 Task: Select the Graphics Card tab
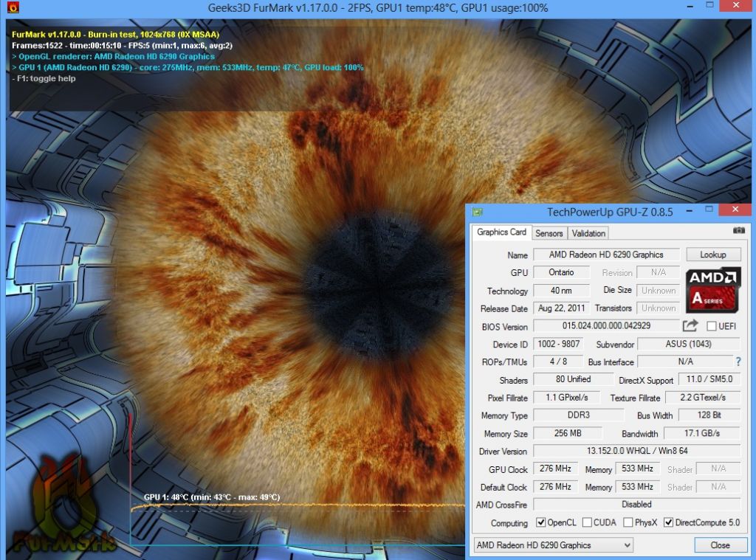click(x=501, y=232)
